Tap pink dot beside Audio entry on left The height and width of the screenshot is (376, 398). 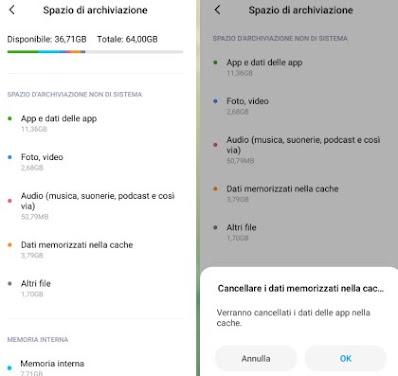tap(10, 201)
